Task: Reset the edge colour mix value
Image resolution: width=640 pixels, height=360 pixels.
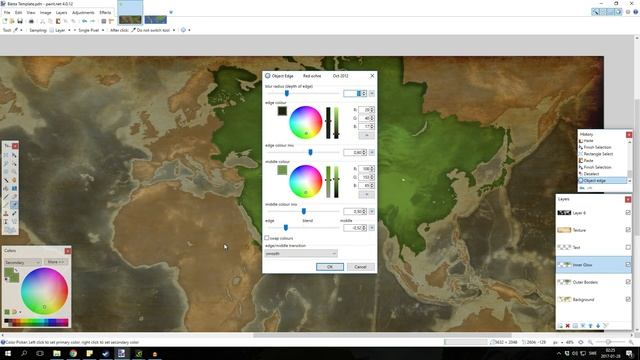Action: pos(372,152)
